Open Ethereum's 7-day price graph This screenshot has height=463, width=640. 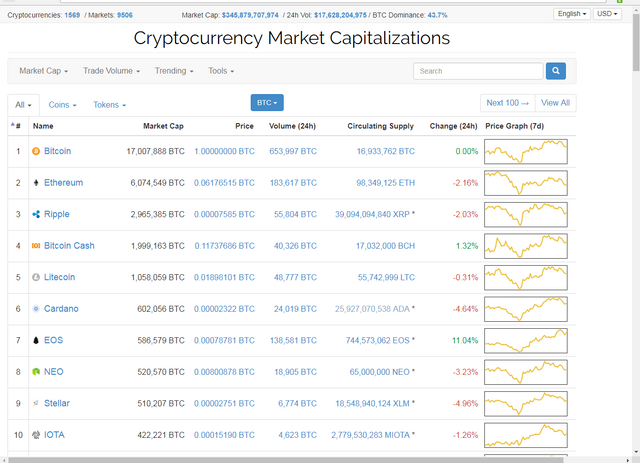tap(526, 183)
